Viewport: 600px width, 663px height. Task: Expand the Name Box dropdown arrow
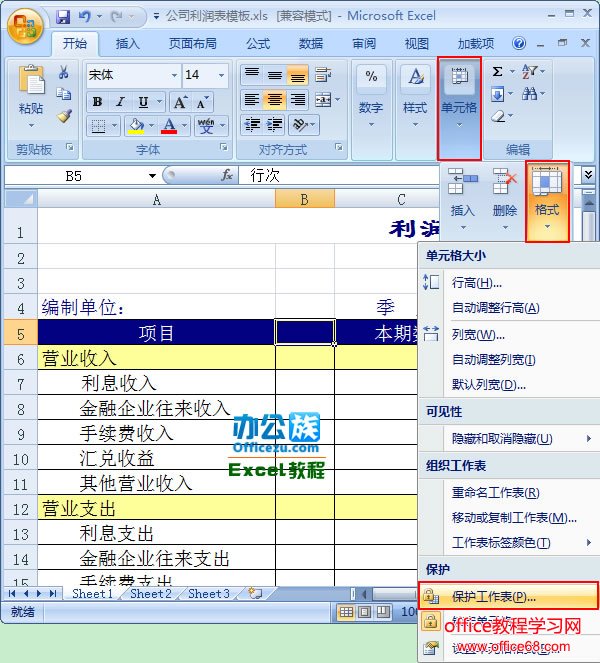pyautogui.click(x=152, y=175)
